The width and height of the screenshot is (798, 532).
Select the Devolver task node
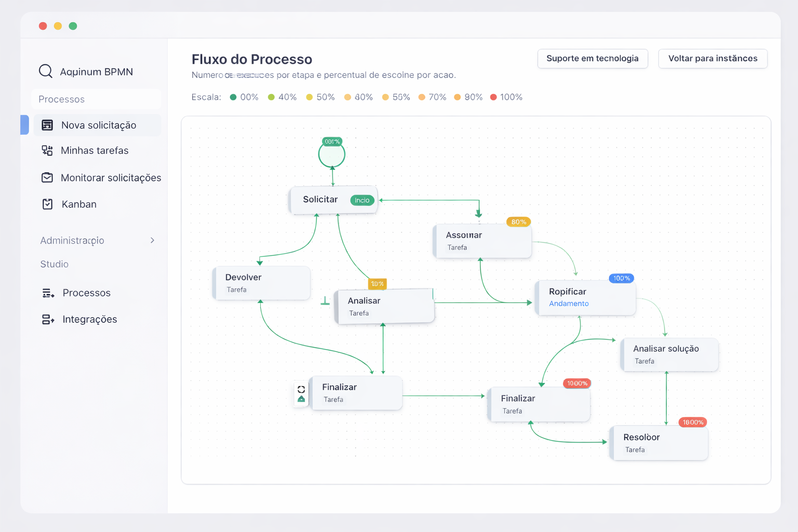(262, 283)
